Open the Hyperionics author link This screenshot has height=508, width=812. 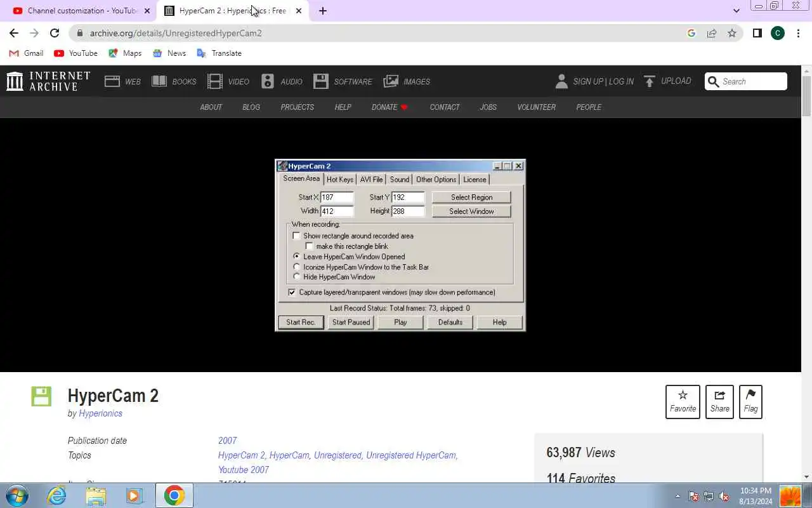(100, 413)
